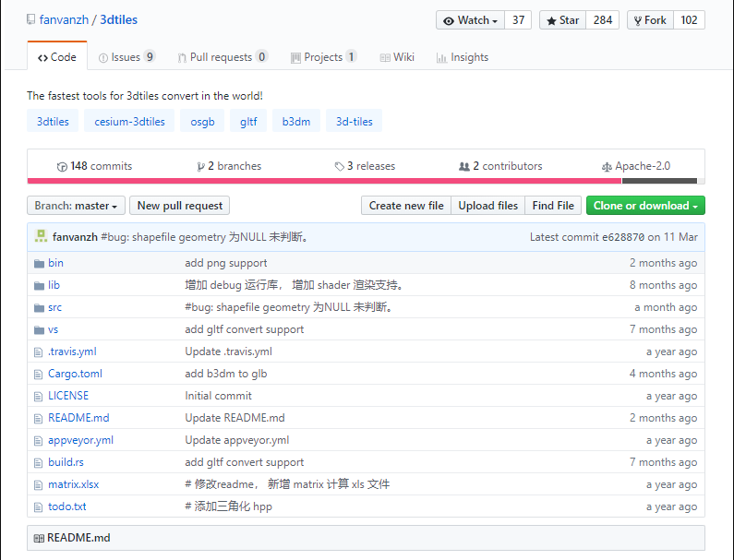Click the file icon next to appveyor.yml
The height and width of the screenshot is (560, 734).
pyautogui.click(x=39, y=441)
